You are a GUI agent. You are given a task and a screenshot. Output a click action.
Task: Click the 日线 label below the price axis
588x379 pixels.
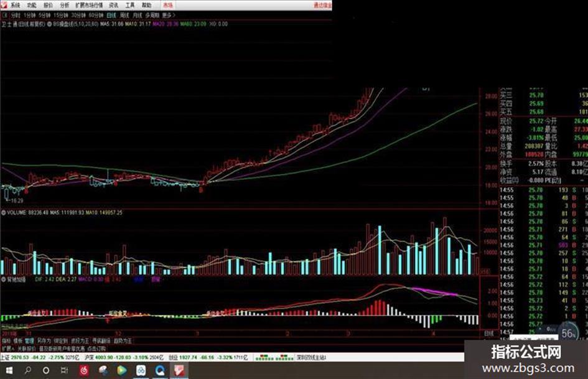click(x=488, y=333)
